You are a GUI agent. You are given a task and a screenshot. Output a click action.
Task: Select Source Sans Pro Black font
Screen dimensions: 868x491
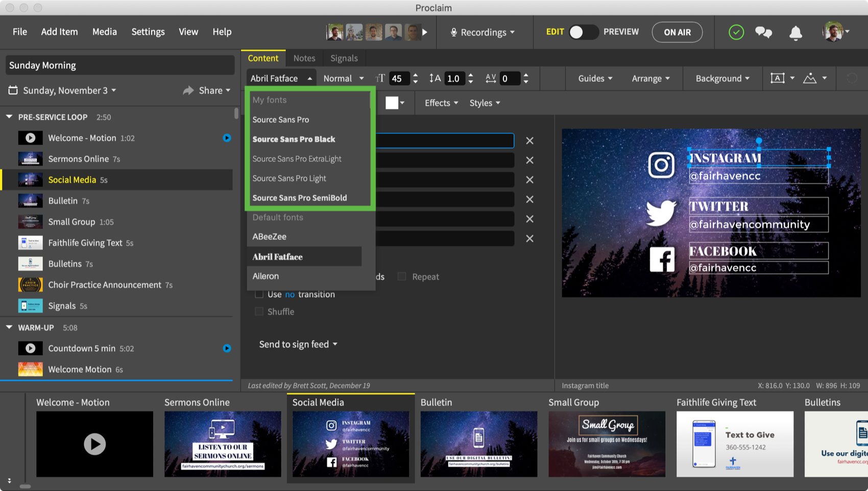coord(294,139)
